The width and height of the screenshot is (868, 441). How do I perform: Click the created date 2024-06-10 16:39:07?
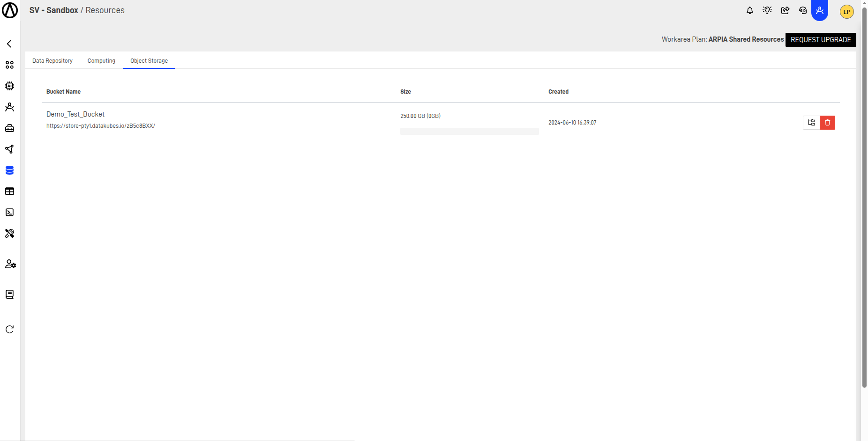point(572,123)
